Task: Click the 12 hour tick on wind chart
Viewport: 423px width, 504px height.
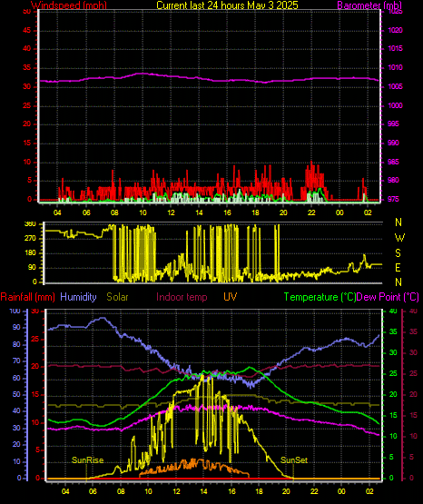Action: click(171, 212)
